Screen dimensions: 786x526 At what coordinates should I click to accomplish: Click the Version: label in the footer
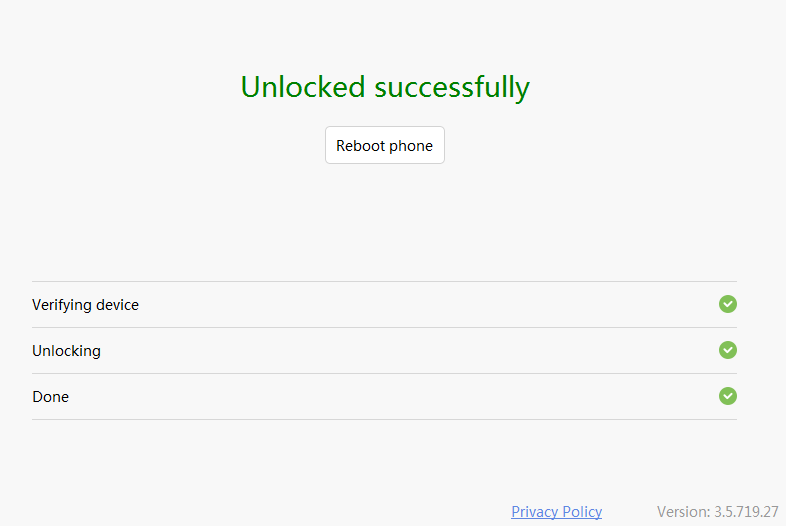[683, 511]
